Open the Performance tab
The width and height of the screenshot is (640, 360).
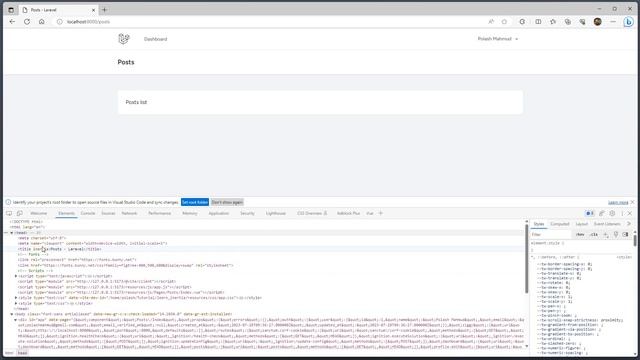pos(160,213)
